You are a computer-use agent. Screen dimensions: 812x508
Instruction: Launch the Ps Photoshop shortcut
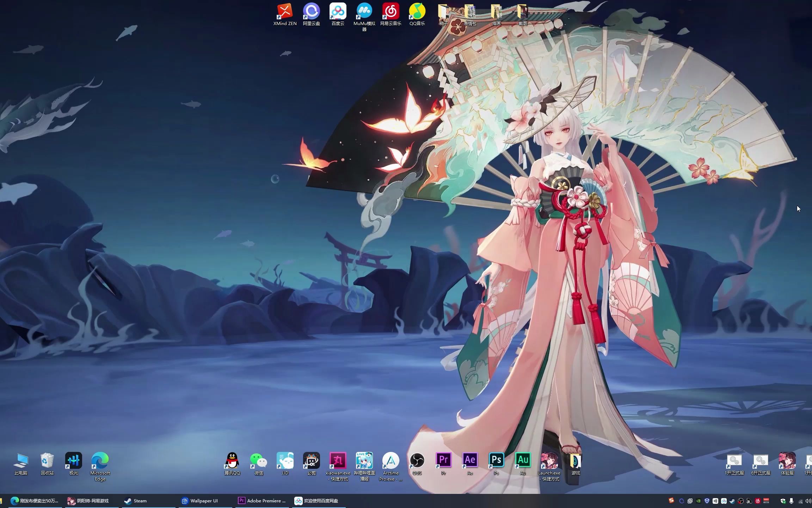click(496, 464)
